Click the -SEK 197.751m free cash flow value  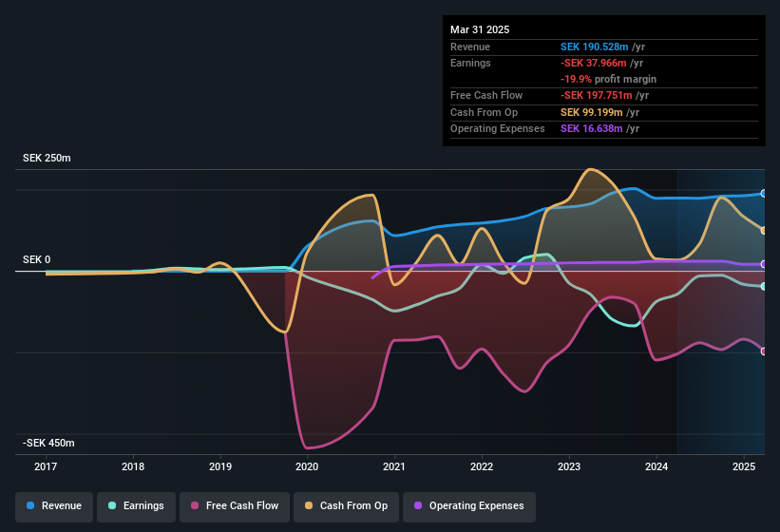coord(597,95)
